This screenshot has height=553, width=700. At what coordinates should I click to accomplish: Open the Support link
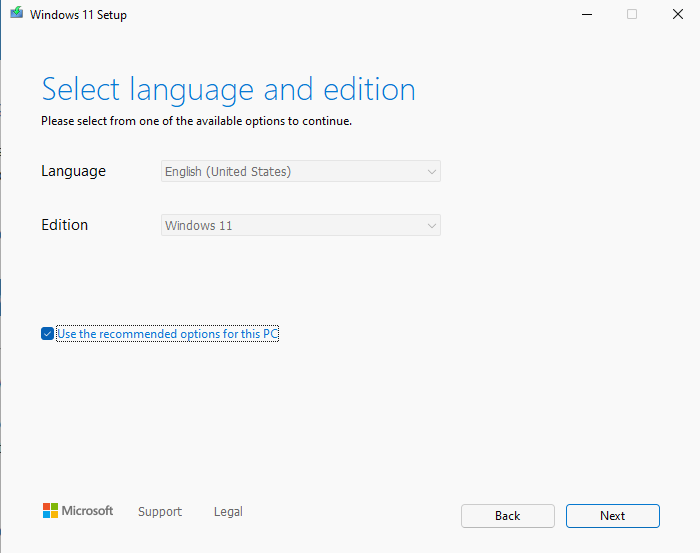(160, 511)
